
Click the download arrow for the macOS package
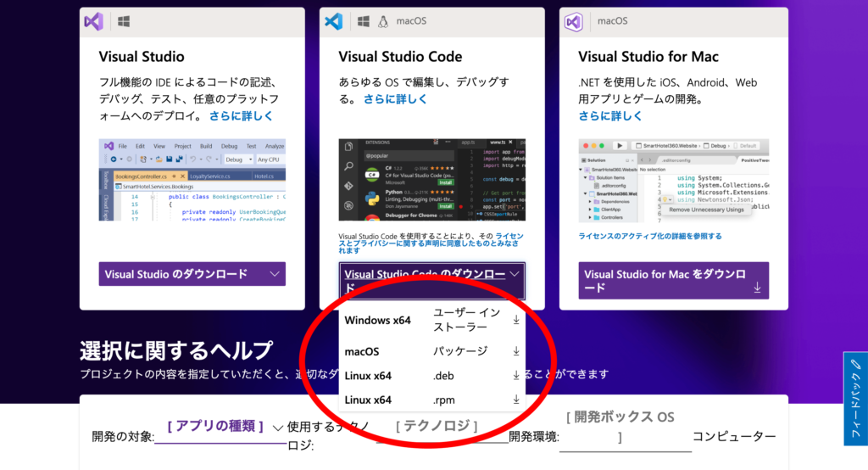click(x=516, y=351)
